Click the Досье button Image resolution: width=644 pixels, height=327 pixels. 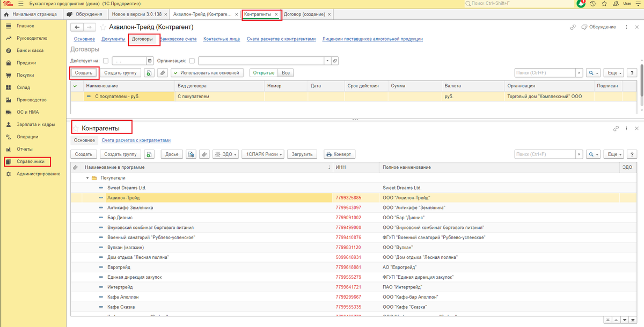click(x=172, y=154)
